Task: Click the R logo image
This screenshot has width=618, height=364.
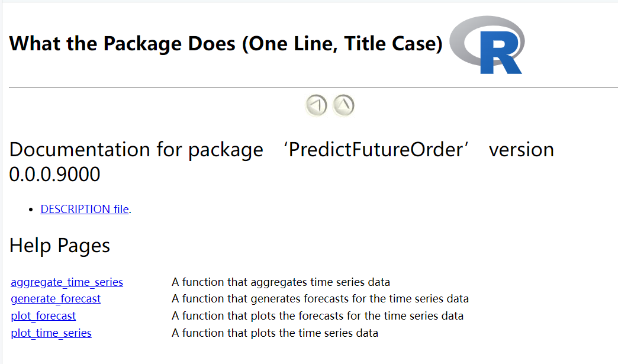Action: [487, 45]
